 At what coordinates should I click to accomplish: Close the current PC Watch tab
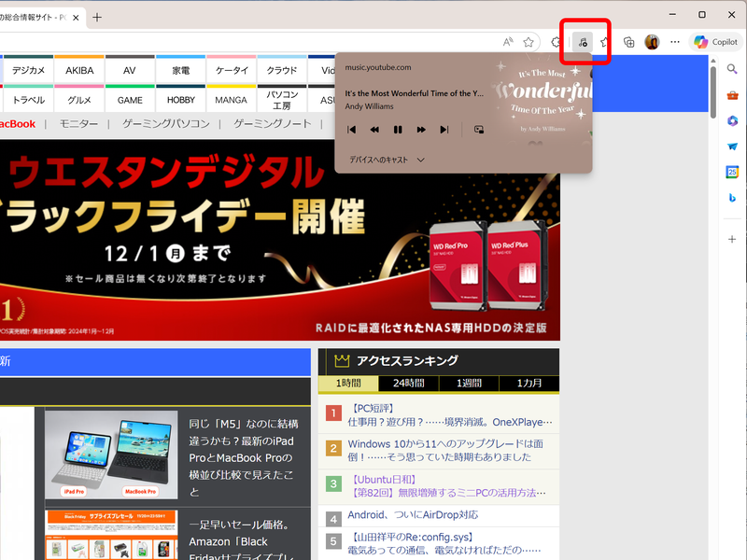(x=76, y=18)
